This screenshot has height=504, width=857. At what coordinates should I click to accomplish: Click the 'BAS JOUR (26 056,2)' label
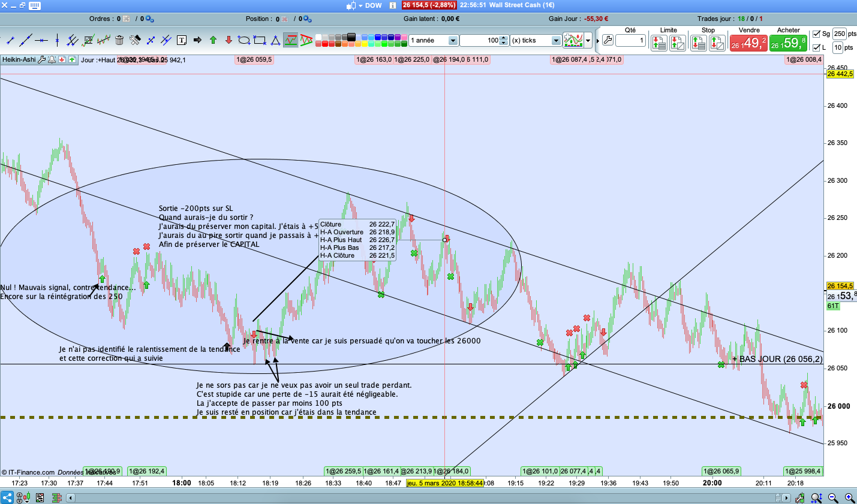781,359
